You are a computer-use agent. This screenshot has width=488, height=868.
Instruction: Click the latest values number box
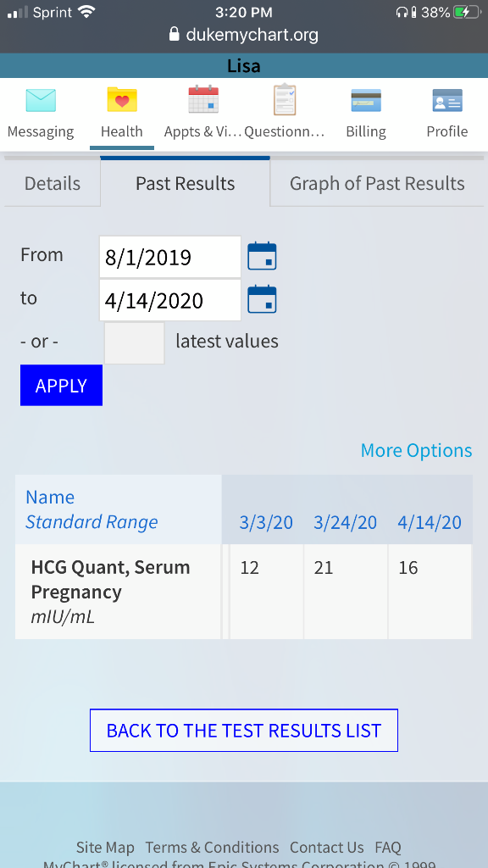point(135,343)
